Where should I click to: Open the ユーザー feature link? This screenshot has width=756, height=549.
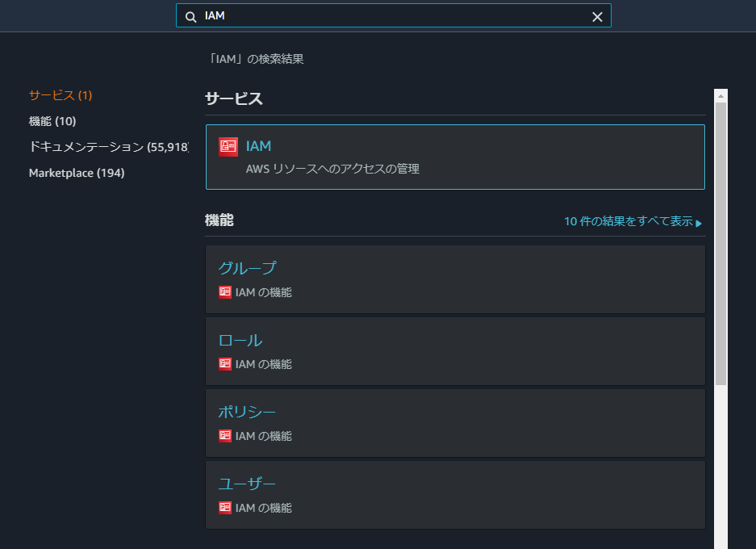point(247,484)
